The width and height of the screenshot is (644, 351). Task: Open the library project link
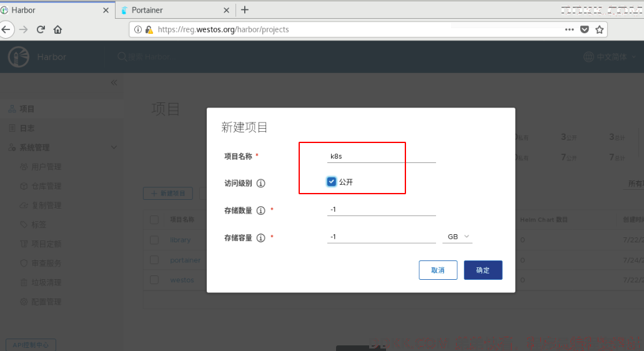(x=181, y=240)
